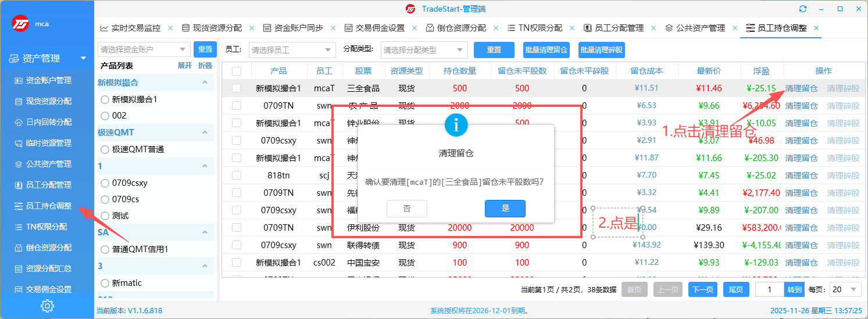This screenshot has height=319, width=868.
Task: Check the 联得转债 row checkbox
Action: [237, 245]
